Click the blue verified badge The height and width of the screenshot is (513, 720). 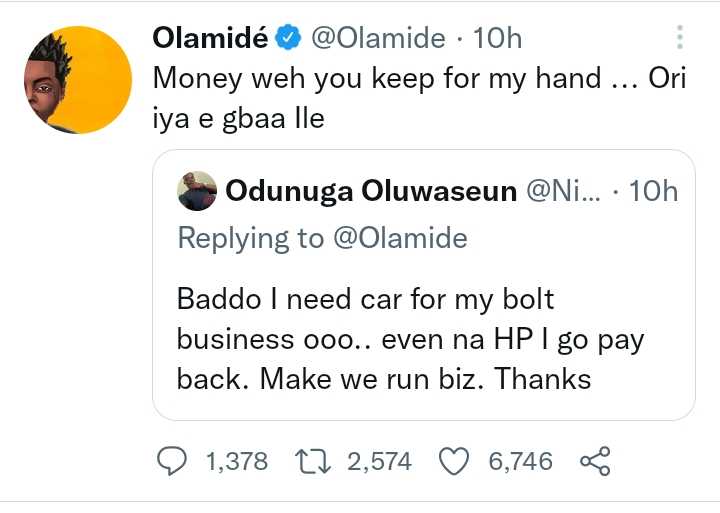tap(288, 38)
